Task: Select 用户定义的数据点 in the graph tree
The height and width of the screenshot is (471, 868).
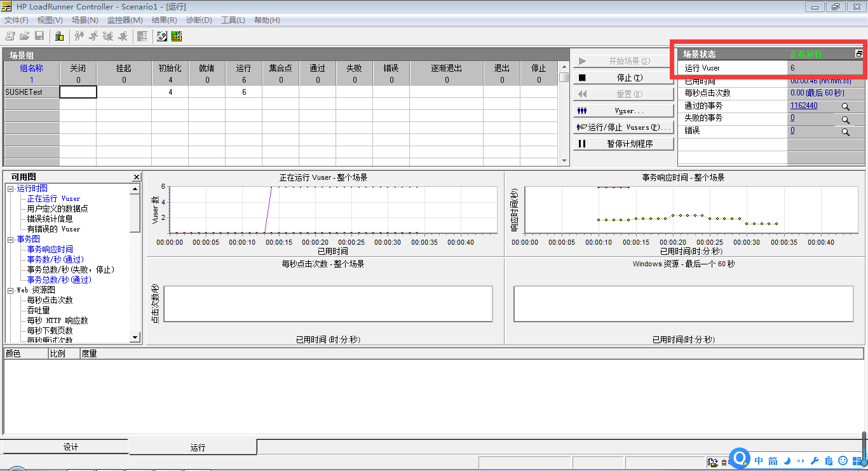Action: [57, 208]
